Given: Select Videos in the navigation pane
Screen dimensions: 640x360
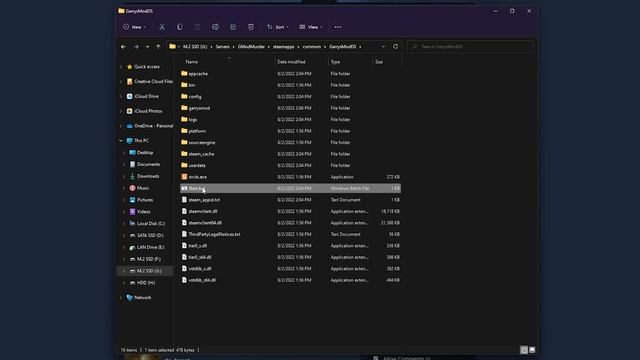Looking at the screenshot, I should point(140,212).
